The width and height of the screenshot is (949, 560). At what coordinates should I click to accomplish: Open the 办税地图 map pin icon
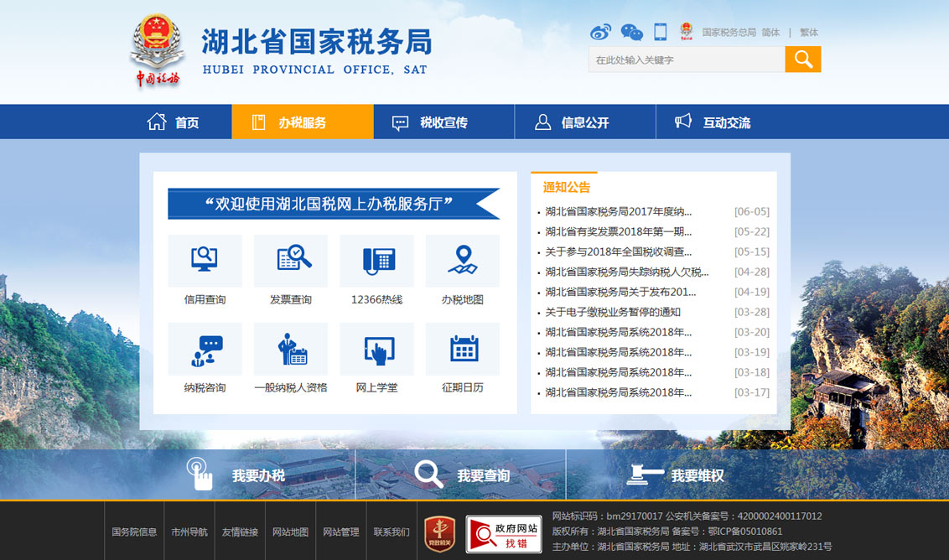point(462,260)
